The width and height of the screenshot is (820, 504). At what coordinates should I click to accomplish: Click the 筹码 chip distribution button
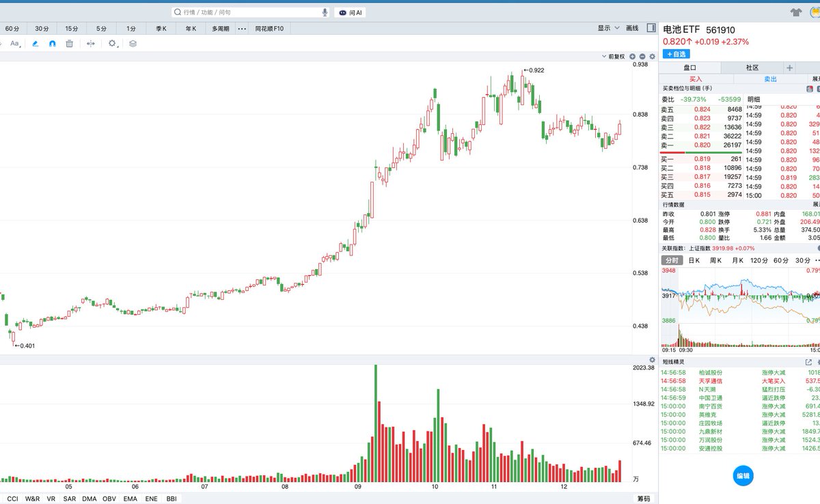click(x=644, y=499)
